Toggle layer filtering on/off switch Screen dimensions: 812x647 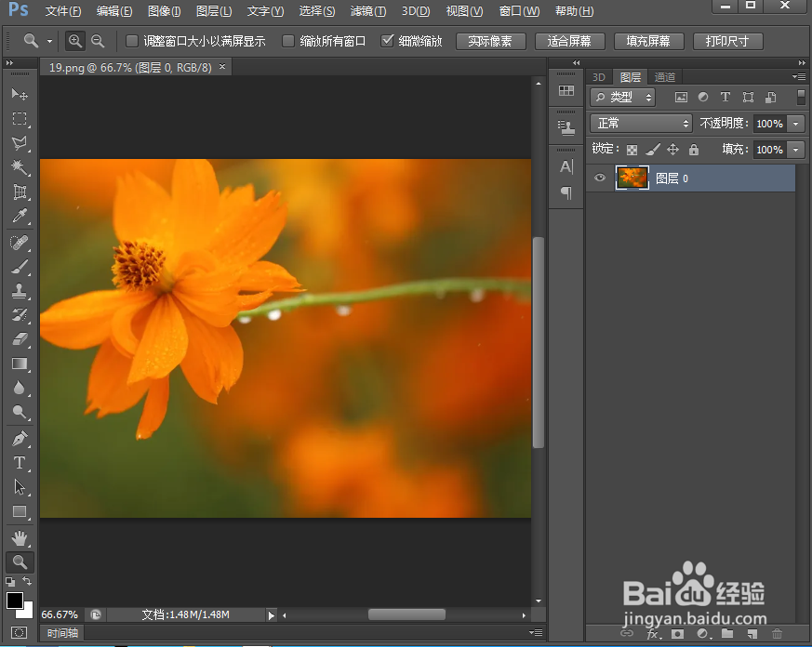[801, 97]
